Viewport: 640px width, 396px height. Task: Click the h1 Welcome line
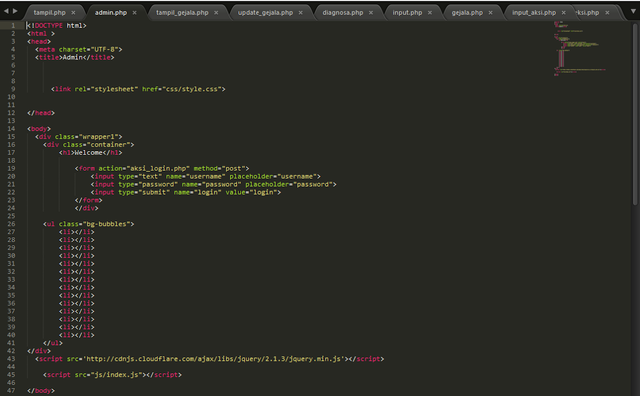point(90,153)
